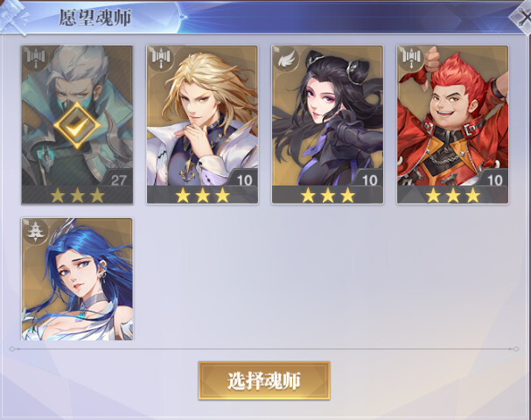This screenshot has height=420, width=531.
Task: Click the gray-haired masked soul master card
Action: pos(77,124)
